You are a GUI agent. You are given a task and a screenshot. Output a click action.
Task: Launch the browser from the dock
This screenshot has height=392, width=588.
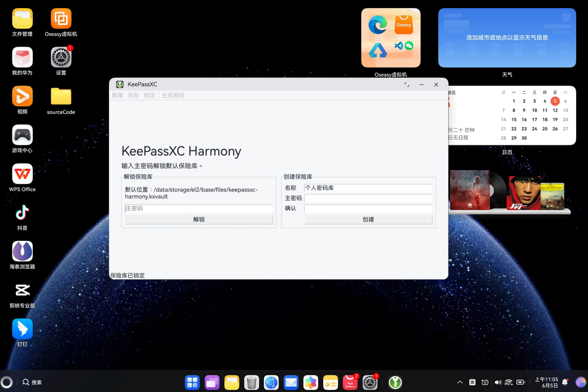[271, 382]
